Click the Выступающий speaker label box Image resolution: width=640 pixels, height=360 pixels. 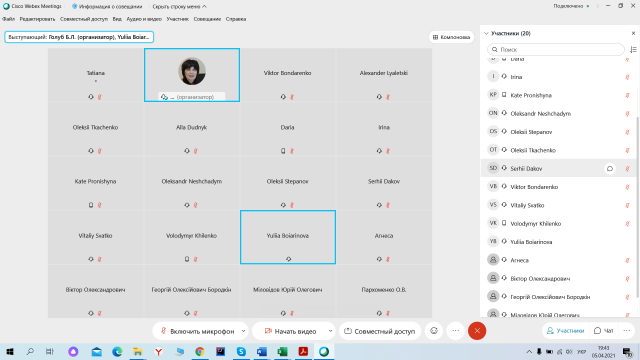point(79,37)
